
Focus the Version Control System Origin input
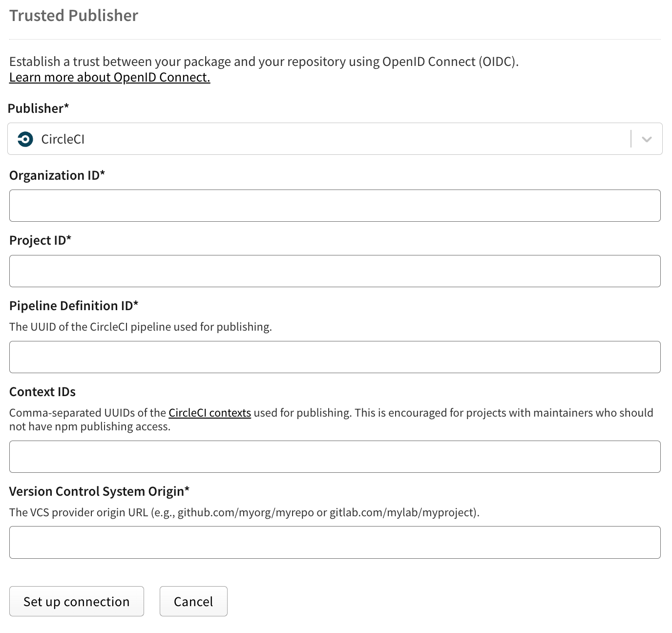335,542
